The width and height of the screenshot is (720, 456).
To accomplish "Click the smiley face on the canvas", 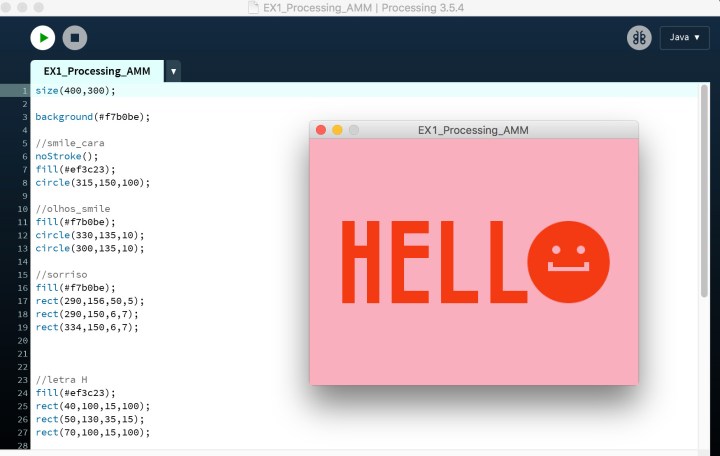I will [568, 262].
